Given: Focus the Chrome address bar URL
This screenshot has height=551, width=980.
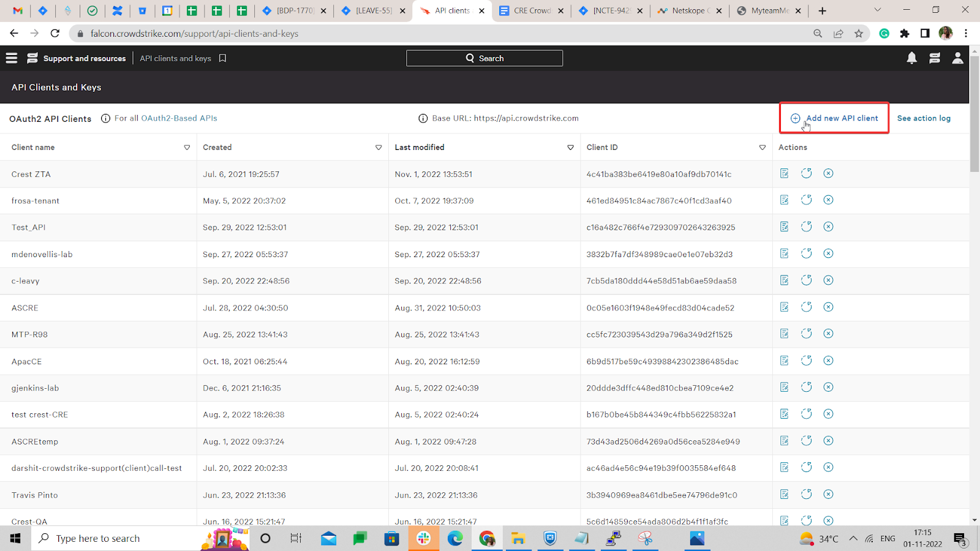Looking at the screenshot, I should click(194, 34).
